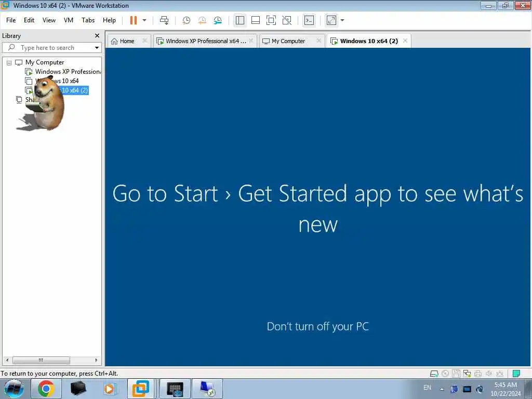The width and height of the screenshot is (532, 399).
Task: Select Windows 10 x64 in library
Action: click(57, 81)
